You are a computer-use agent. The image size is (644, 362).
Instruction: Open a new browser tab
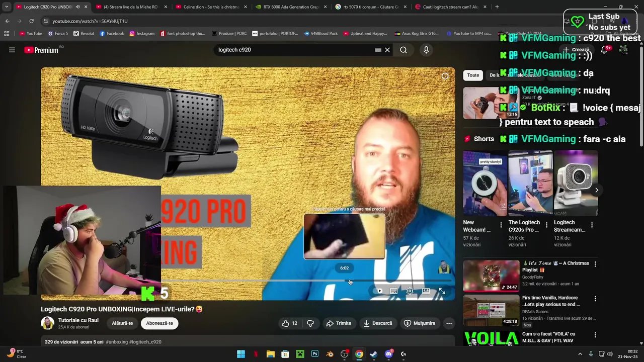click(497, 7)
